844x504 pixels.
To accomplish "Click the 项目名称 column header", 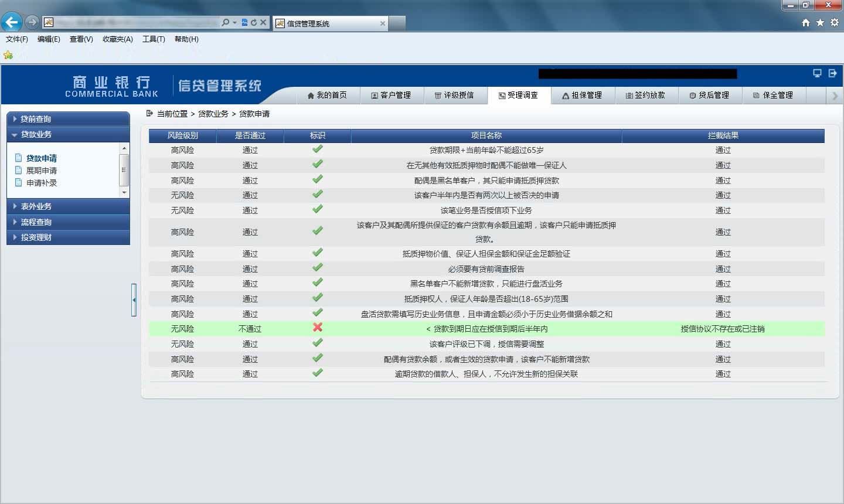I will coord(486,135).
